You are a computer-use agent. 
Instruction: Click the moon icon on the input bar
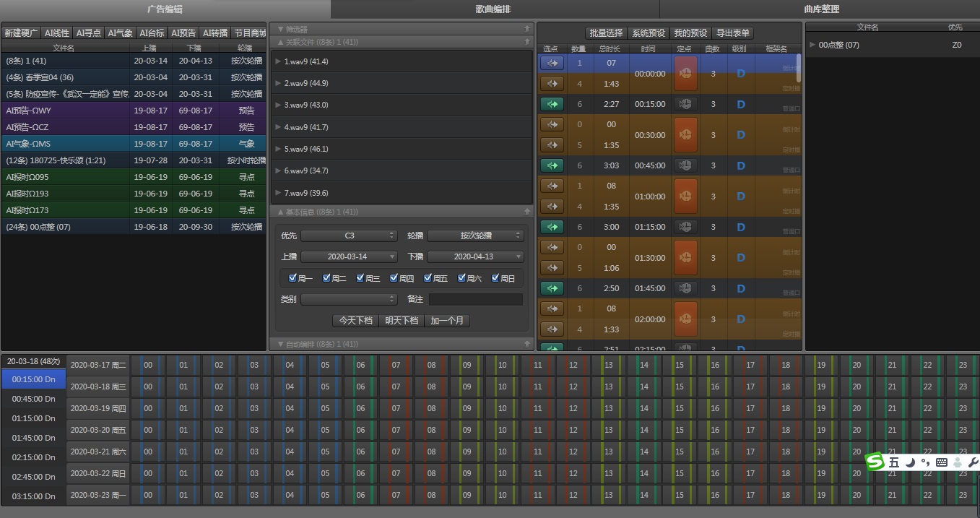point(911,462)
